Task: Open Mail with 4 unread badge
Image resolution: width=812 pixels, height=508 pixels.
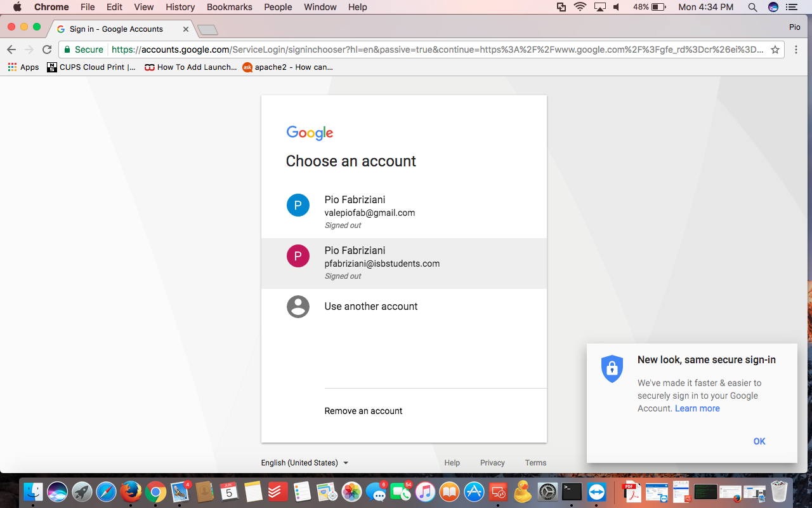Action: pyautogui.click(x=181, y=492)
